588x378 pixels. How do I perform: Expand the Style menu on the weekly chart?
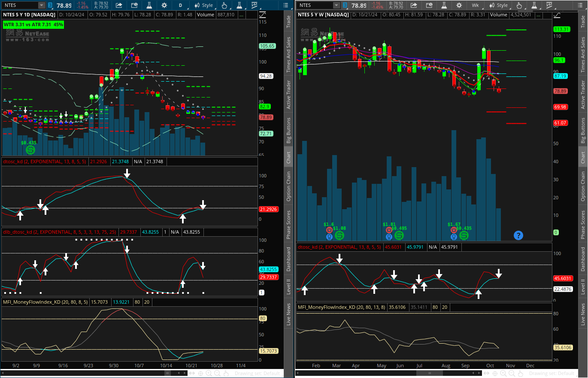pyautogui.click(x=498, y=6)
